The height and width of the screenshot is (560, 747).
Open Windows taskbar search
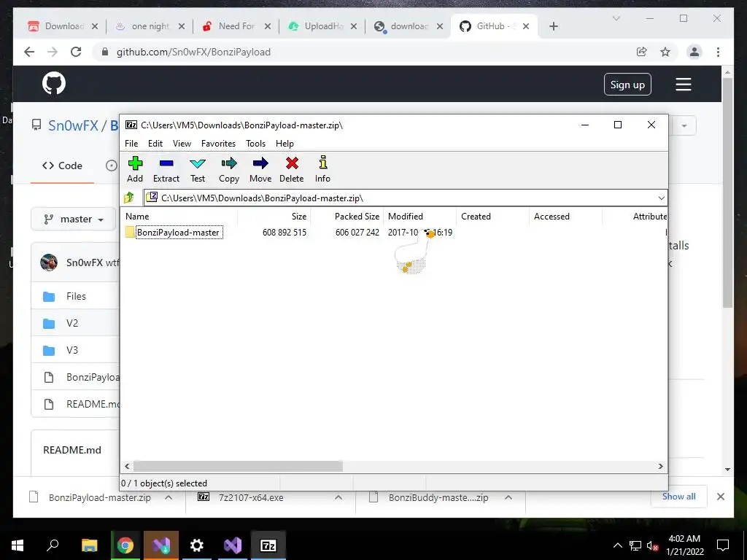(53, 545)
